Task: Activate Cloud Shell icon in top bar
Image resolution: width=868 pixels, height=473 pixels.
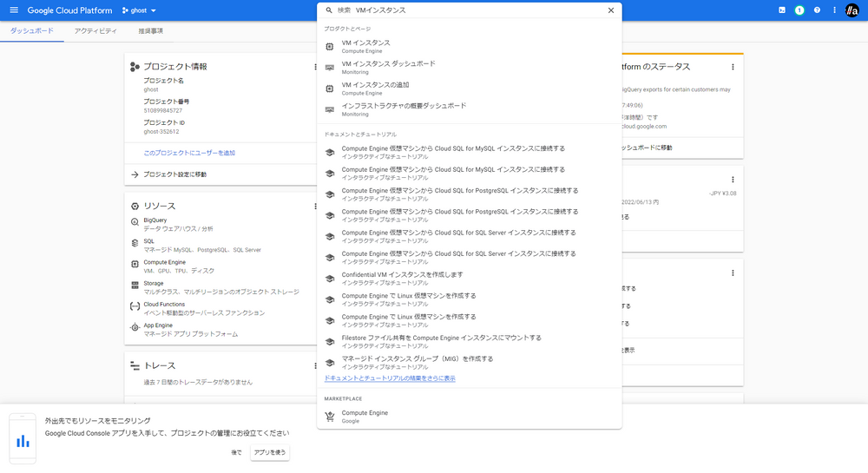Action: (782, 10)
